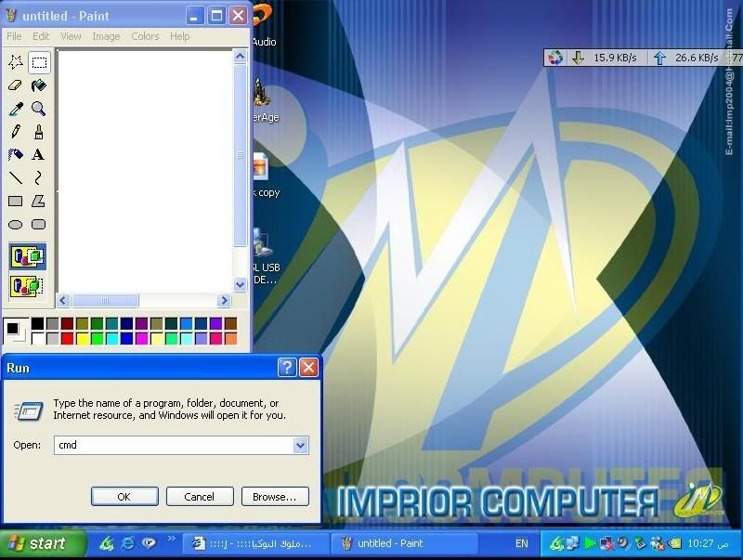Expand the Quick Launch overflow chevron
Image resolution: width=743 pixels, height=560 pixels.
coord(171,538)
